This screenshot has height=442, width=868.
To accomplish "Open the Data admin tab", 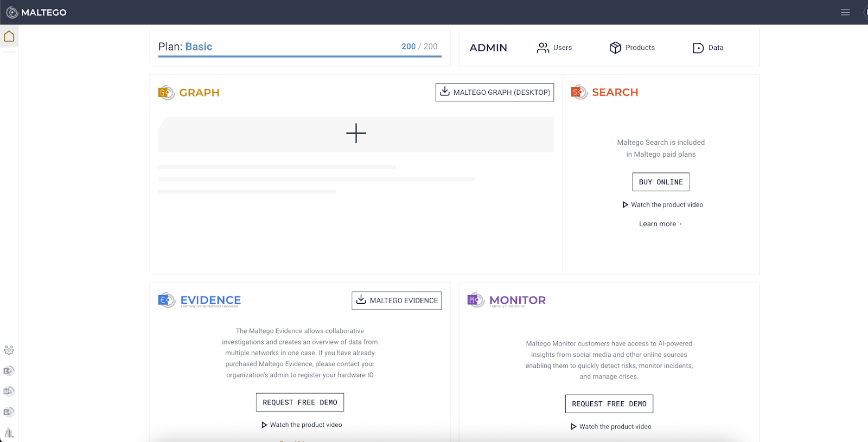I will (709, 48).
